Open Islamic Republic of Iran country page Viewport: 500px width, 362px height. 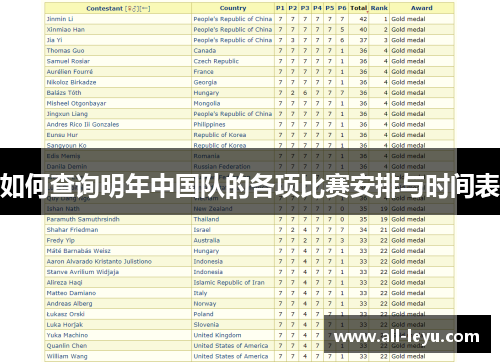coord(229,283)
